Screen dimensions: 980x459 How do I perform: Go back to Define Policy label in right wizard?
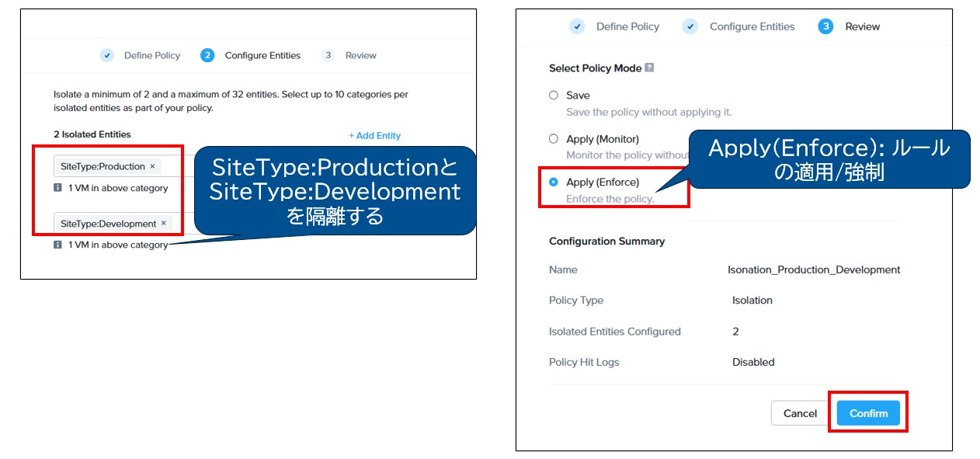tap(627, 26)
